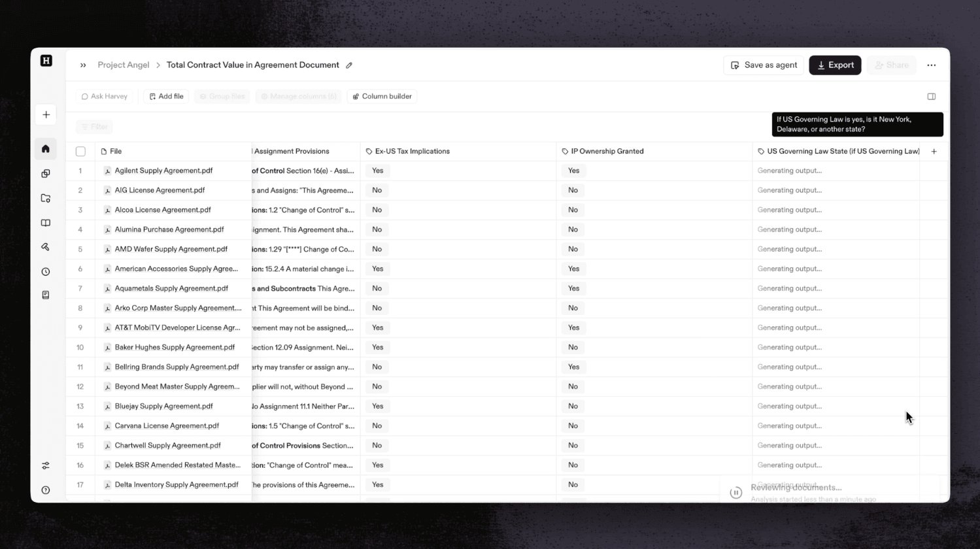The image size is (980, 549).
Task: Click Assignment Provisions cell for Alcoa License row
Action: pos(305,210)
